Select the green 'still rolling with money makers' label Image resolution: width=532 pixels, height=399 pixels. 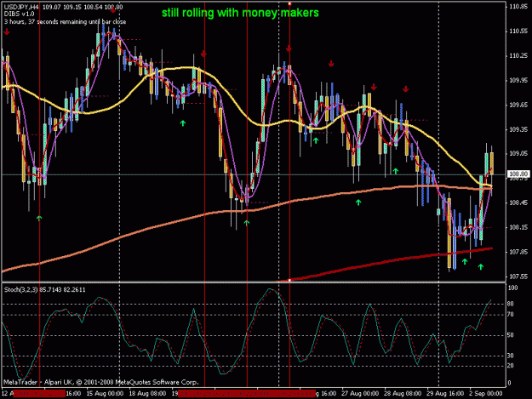point(240,13)
